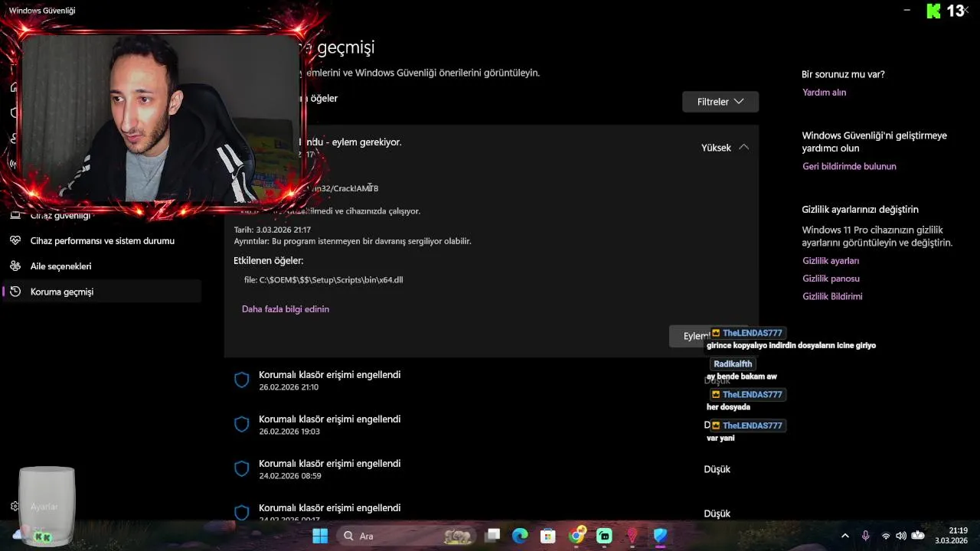
Task: Open the Gizlilik panosu link
Action: 831,279
